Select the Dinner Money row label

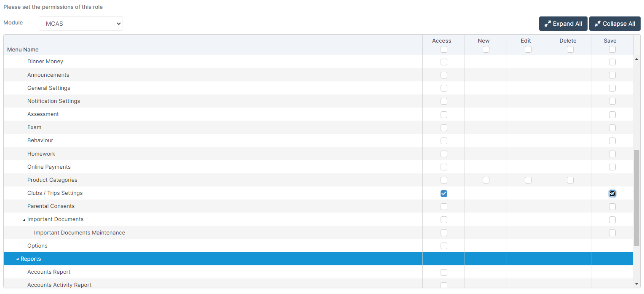tap(45, 62)
